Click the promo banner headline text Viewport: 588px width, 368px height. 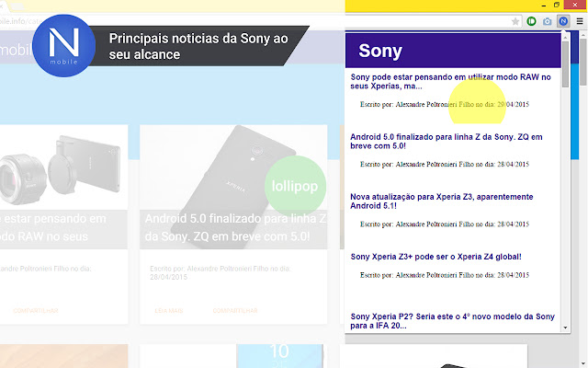198,46
